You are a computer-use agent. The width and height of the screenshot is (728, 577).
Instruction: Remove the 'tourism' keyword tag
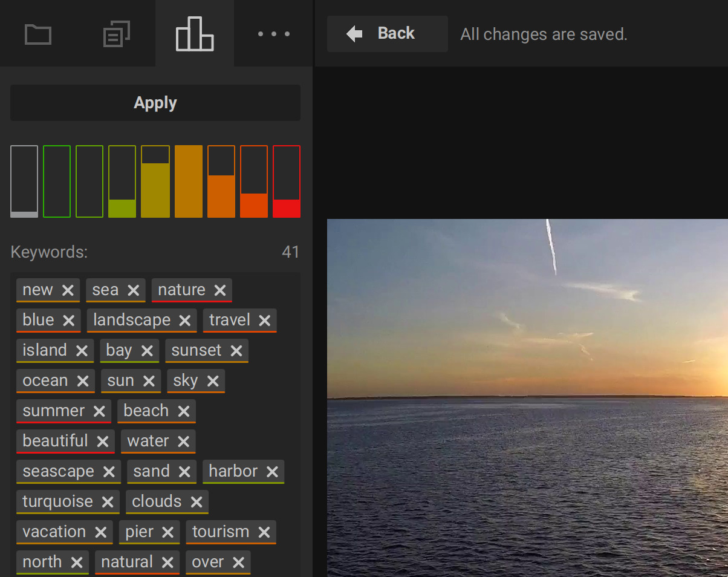pos(264,532)
